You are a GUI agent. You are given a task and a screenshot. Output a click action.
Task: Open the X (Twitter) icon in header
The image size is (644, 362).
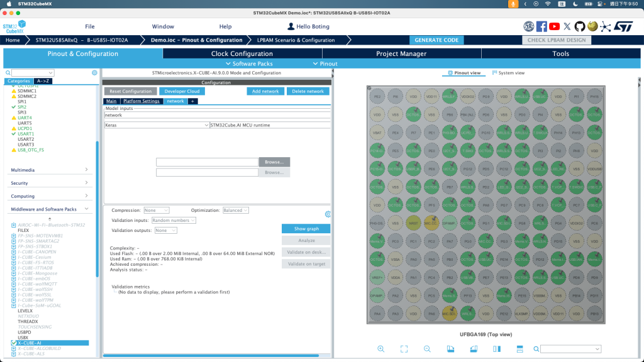click(567, 26)
